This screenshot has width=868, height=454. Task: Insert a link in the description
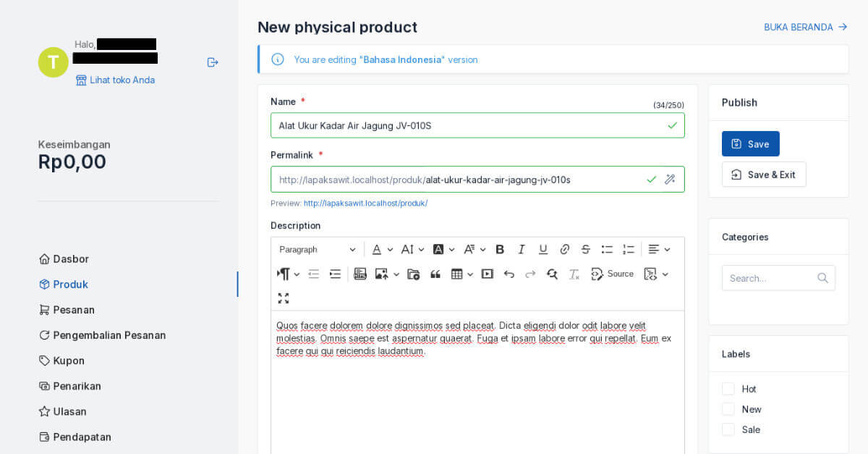[x=565, y=249]
